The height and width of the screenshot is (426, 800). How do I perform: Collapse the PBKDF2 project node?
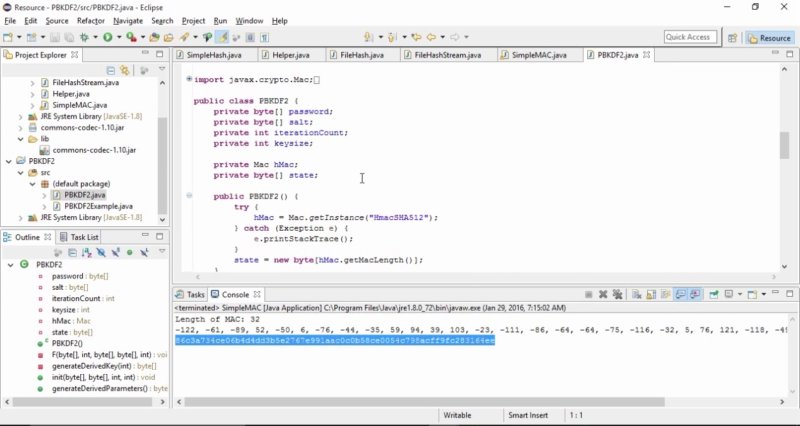point(9,161)
